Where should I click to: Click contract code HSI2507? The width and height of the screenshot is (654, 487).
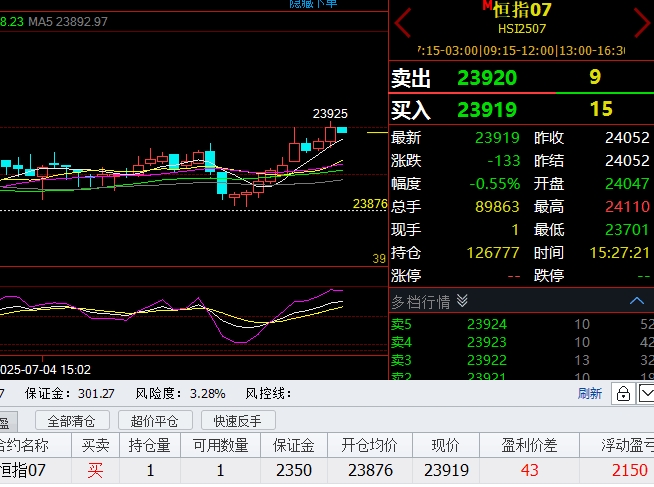pyautogui.click(x=522, y=29)
